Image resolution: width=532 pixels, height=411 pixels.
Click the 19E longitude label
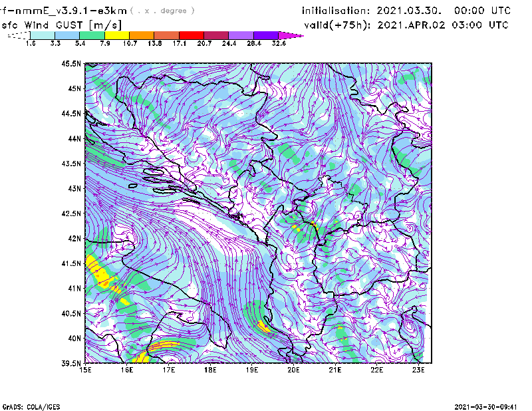point(252,370)
